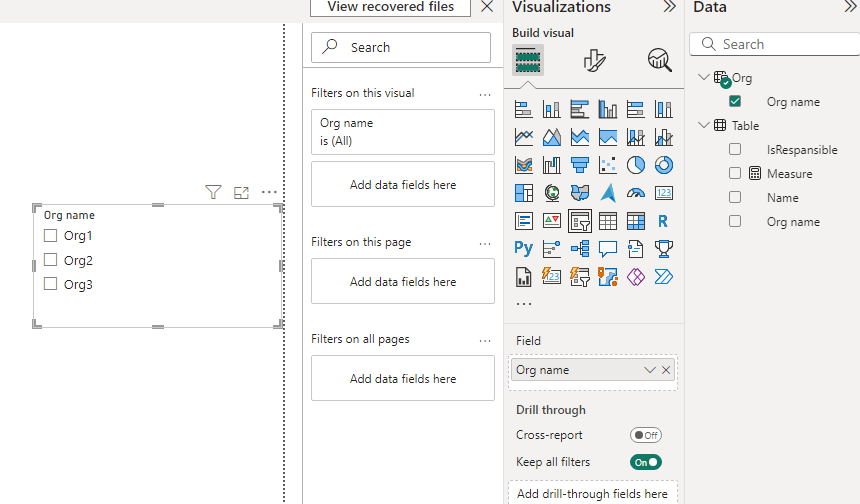Open options for Filters on all pages

click(485, 341)
